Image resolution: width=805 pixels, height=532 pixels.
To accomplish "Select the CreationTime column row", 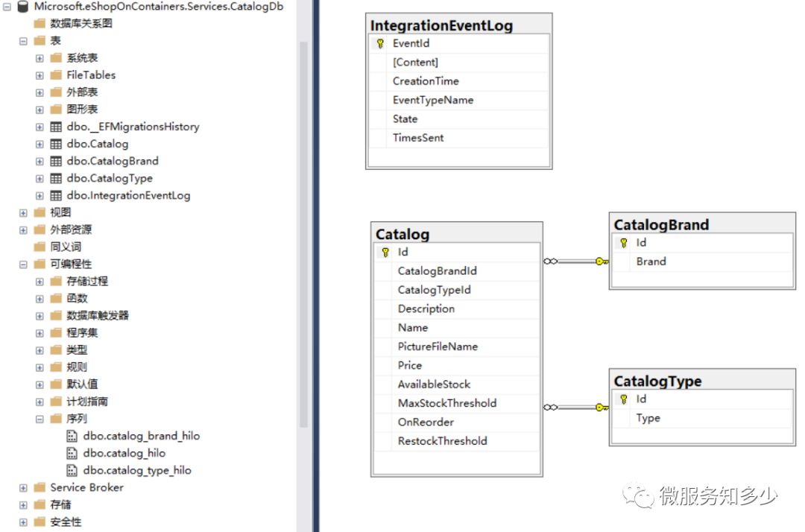I will click(459, 81).
